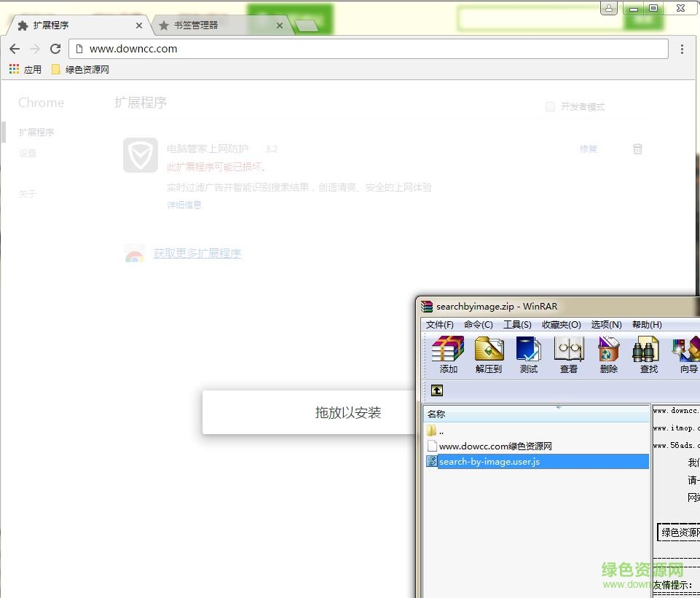700x598 pixels.
Task: Click the trash icon to remove 电脑管家上网防护
Action: click(x=637, y=149)
